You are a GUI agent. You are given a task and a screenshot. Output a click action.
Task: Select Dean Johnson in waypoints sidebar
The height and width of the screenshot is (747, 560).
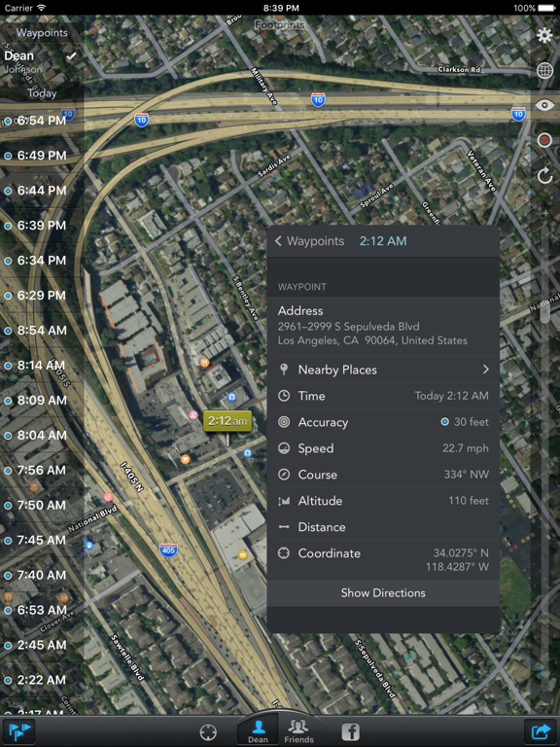(42, 62)
